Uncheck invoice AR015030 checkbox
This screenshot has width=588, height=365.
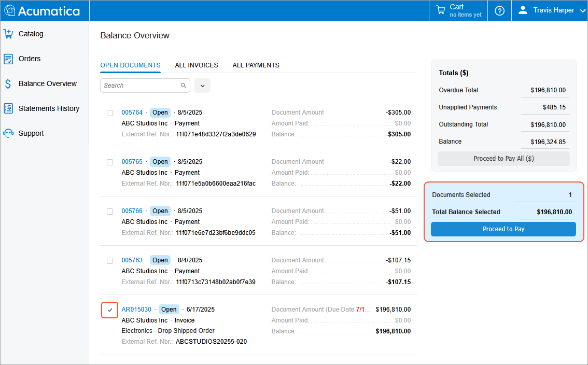coord(110,310)
